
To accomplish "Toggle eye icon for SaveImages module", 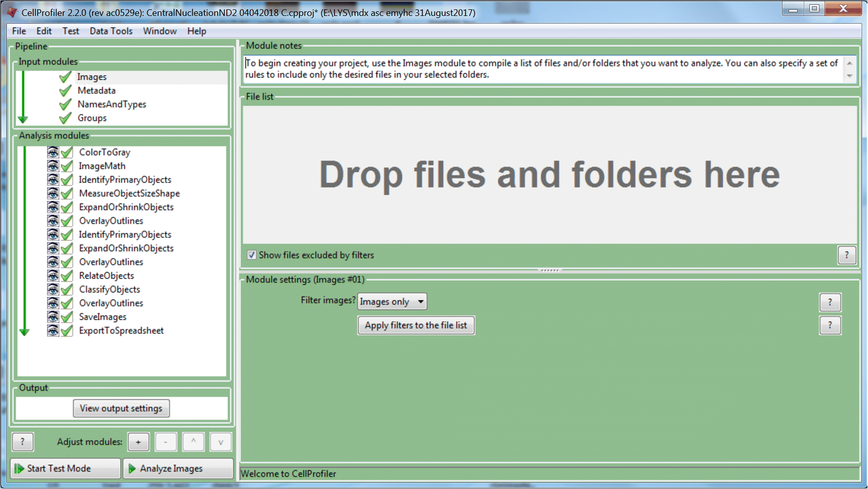I will pyautogui.click(x=53, y=317).
